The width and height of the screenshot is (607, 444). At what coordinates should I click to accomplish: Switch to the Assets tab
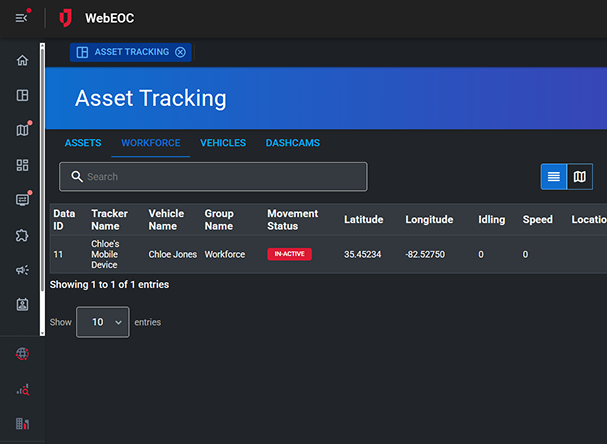[x=83, y=143]
